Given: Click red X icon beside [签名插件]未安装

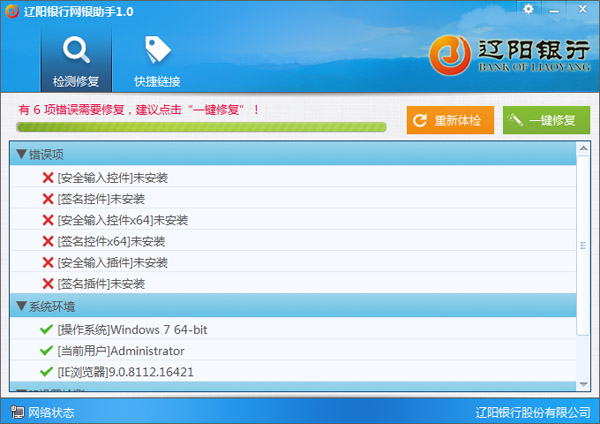Looking at the screenshot, I should click(48, 284).
